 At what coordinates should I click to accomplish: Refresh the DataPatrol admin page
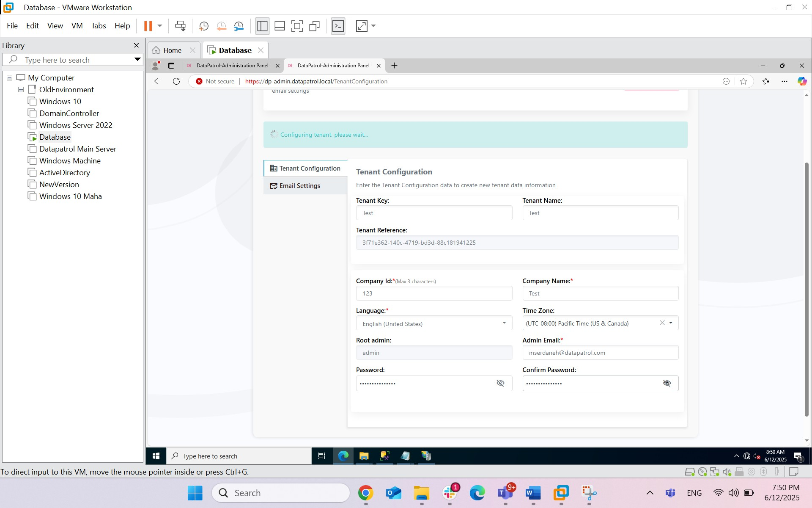pyautogui.click(x=176, y=81)
